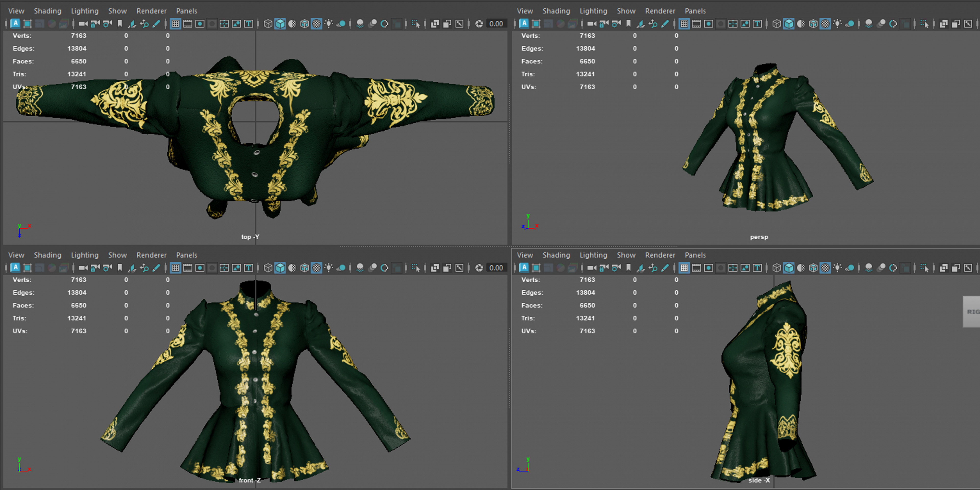Click Multisample Anti-aliasing icon in front panel
The image size is (980, 490).
click(x=385, y=268)
